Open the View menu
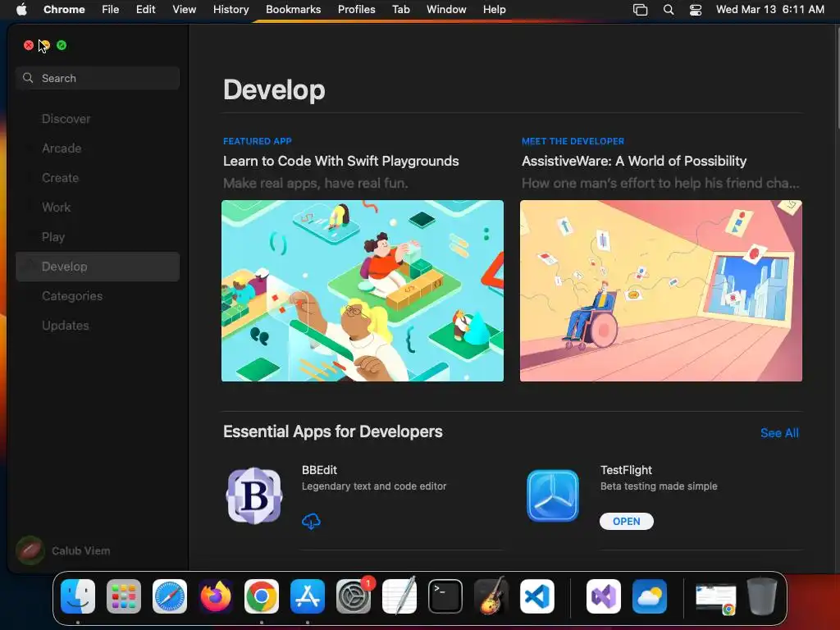The image size is (840, 630). [185, 9]
